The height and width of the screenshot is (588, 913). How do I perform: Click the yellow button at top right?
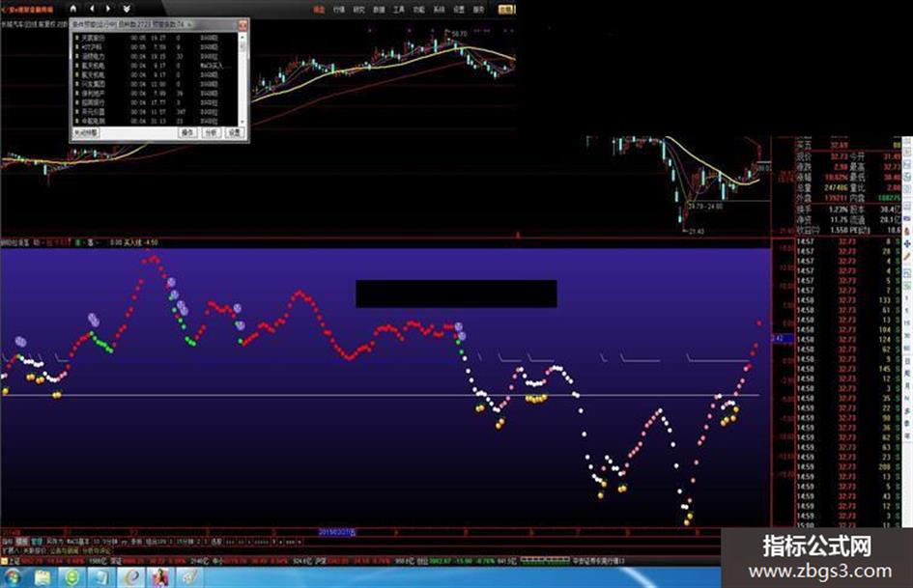click(x=506, y=10)
